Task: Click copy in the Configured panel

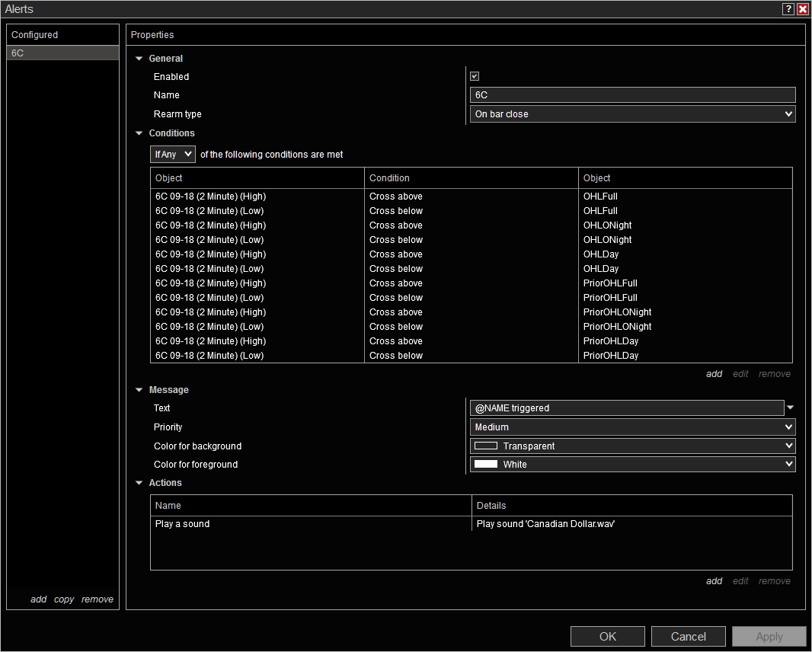Action: [x=64, y=599]
